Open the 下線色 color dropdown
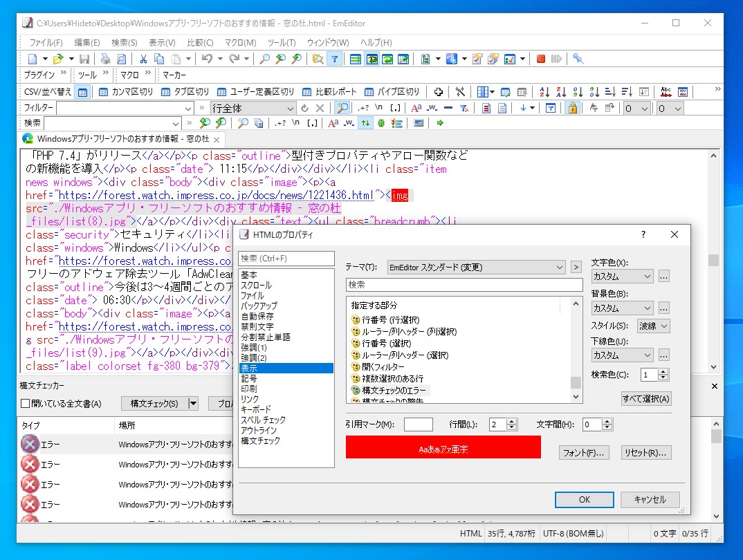 pos(648,355)
